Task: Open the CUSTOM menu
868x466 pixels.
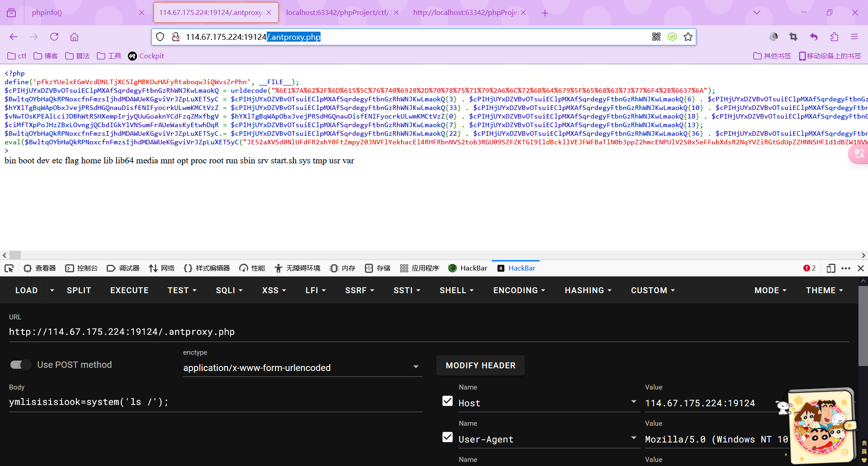Action: pos(653,290)
